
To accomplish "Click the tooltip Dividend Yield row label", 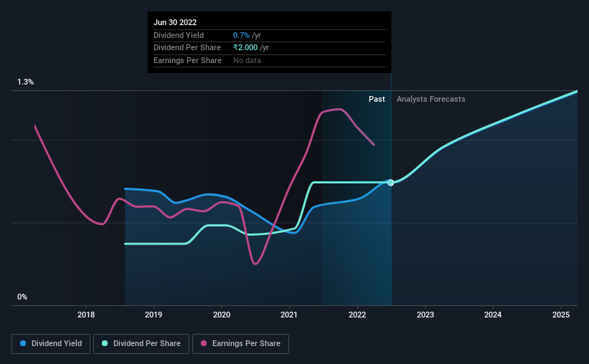I will click(x=179, y=35).
